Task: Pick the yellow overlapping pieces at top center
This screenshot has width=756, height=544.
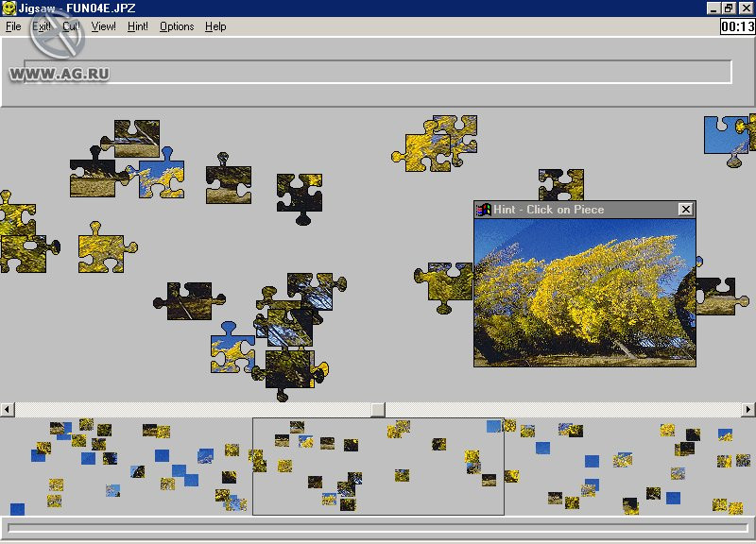Action: [435, 144]
